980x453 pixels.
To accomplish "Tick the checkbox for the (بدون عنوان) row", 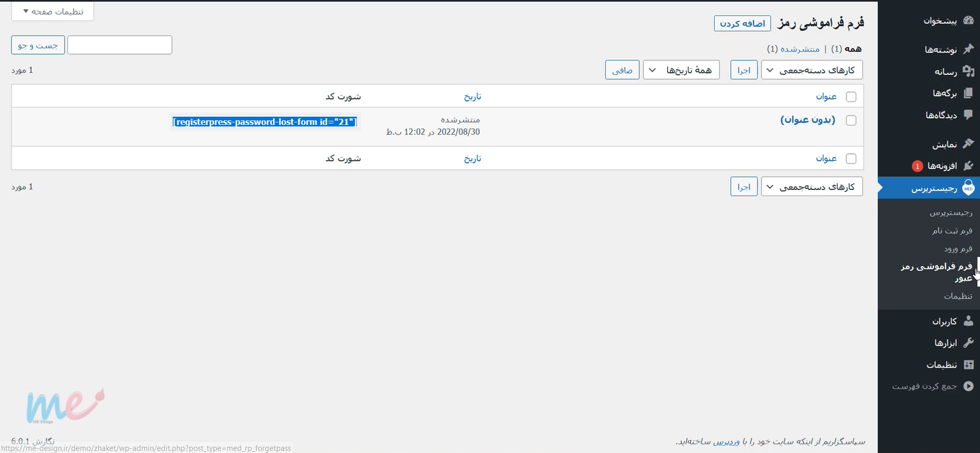I will (851, 120).
